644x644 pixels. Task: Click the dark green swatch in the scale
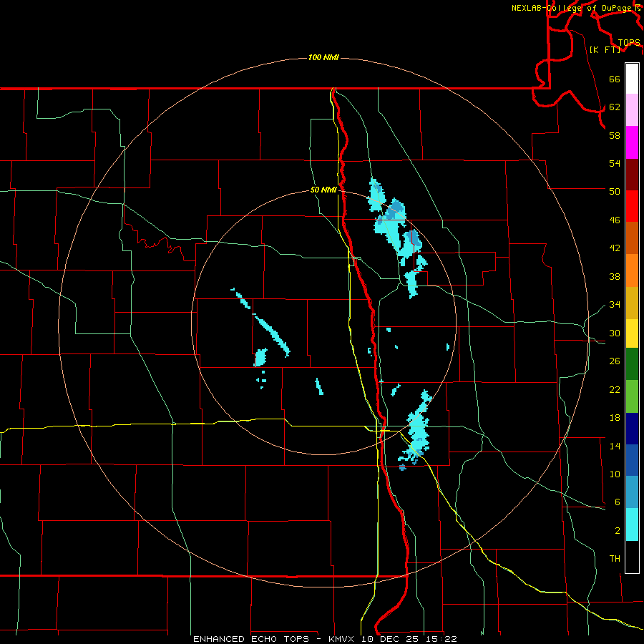pyautogui.click(x=632, y=364)
